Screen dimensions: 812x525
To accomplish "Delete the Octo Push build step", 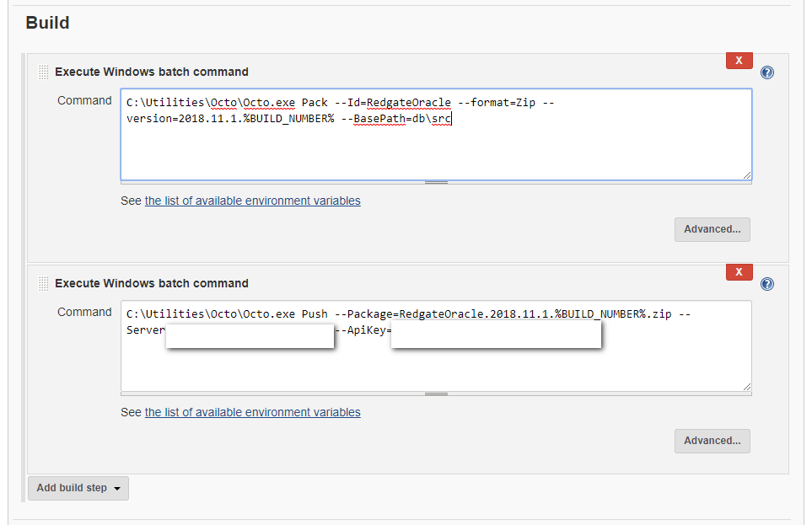I will (739, 272).
